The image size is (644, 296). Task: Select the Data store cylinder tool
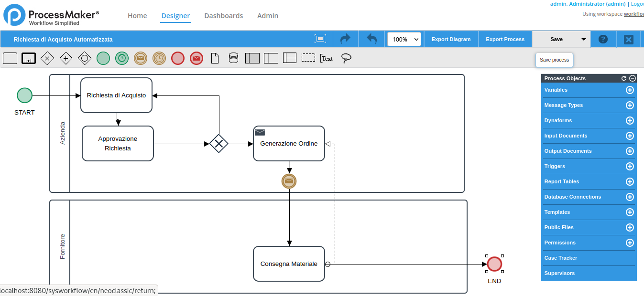(x=233, y=58)
